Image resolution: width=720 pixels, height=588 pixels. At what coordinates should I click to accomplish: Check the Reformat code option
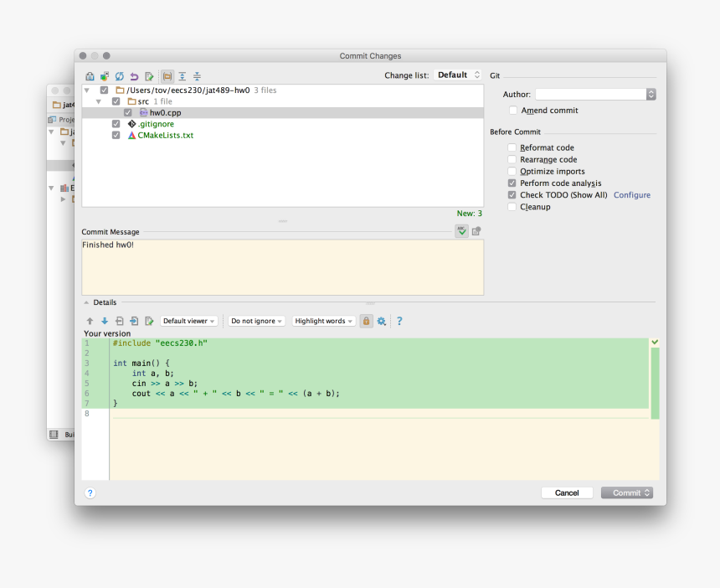tap(512, 148)
